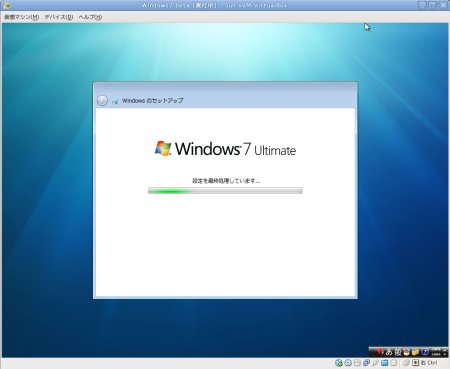Click the red IME icon in language bar
Screen dimensions: 450x369
click(380, 351)
